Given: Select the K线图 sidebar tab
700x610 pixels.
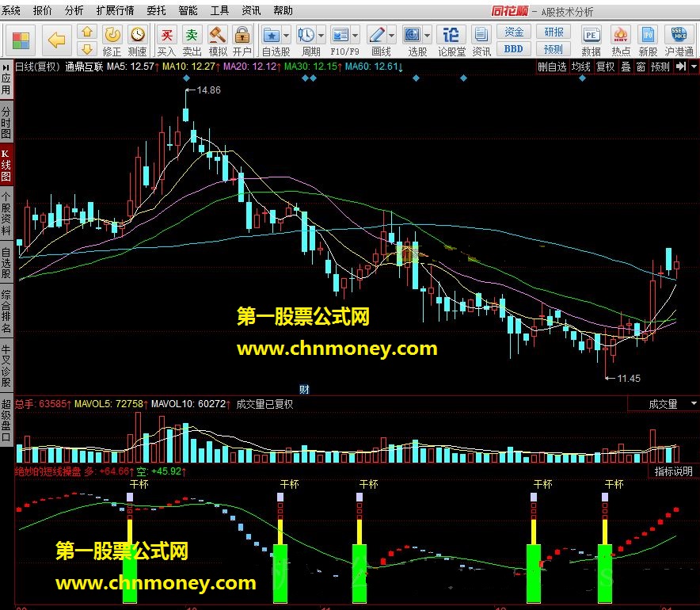Looking at the screenshot, I should (6, 166).
